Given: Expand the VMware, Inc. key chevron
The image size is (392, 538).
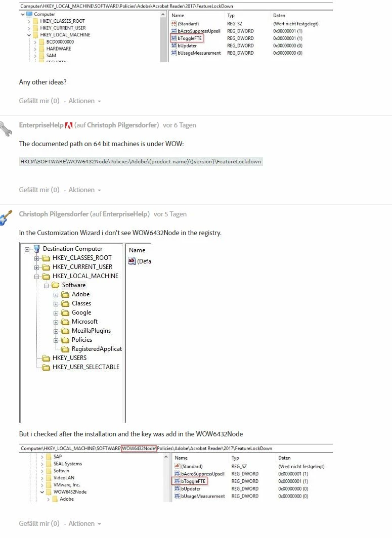Looking at the screenshot, I should pos(42,485).
